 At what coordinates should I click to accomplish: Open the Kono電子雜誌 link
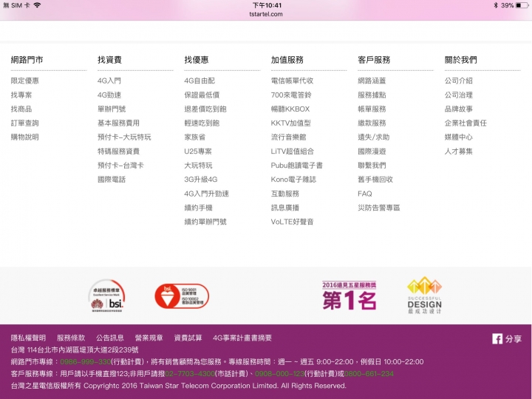(293, 180)
